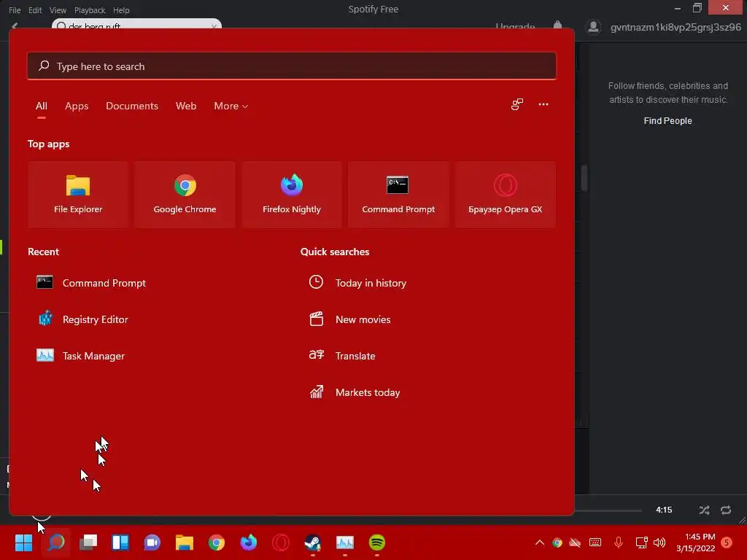The width and height of the screenshot is (747, 560).
Task: Select New movies quick search
Action: click(x=349, y=319)
